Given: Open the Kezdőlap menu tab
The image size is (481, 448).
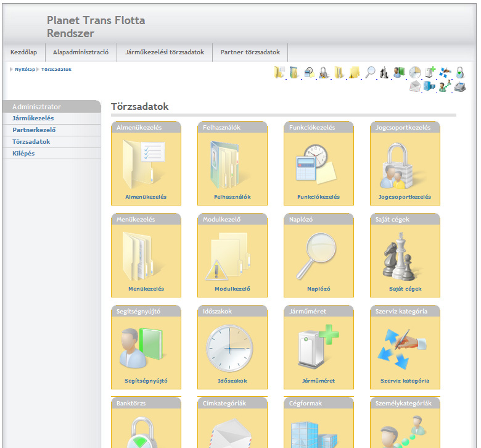Looking at the screenshot, I should click(23, 52).
